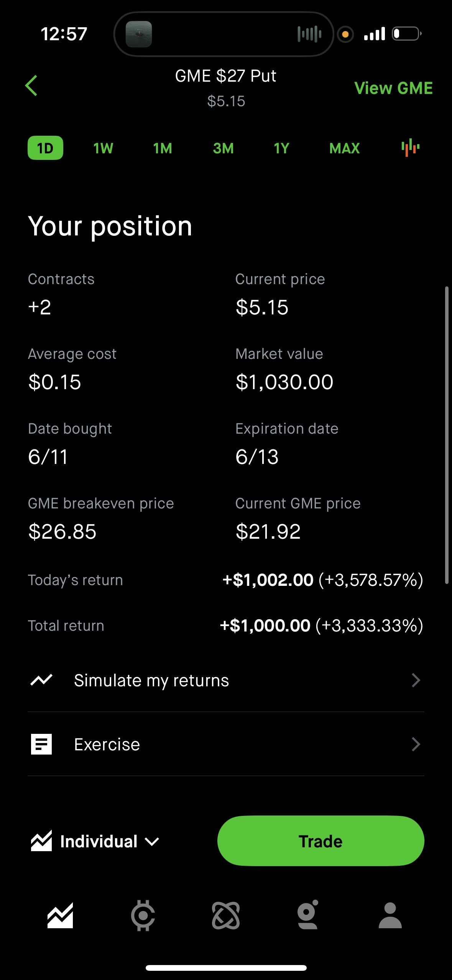Image resolution: width=452 pixels, height=980 pixels.
Task: Tap the Simulate my returns trend icon
Action: pyautogui.click(x=41, y=680)
